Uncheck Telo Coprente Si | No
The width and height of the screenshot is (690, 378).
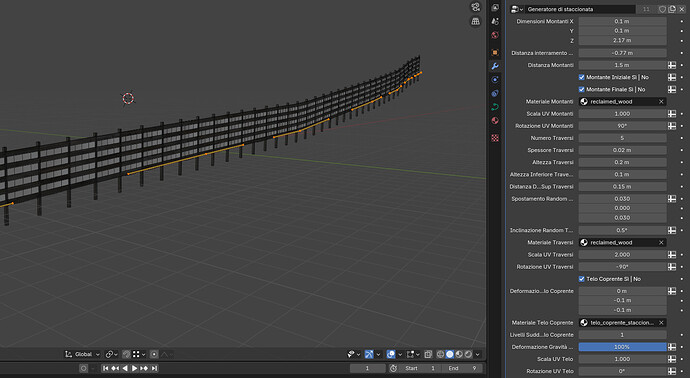(581, 279)
